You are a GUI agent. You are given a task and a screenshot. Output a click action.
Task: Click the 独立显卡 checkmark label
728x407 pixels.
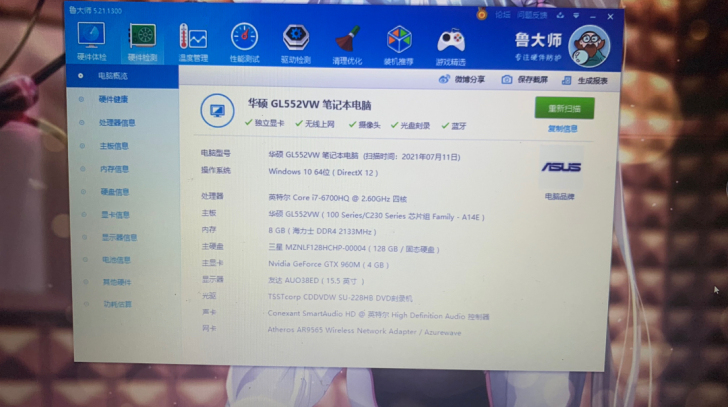pyautogui.click(x=265, y=123)
